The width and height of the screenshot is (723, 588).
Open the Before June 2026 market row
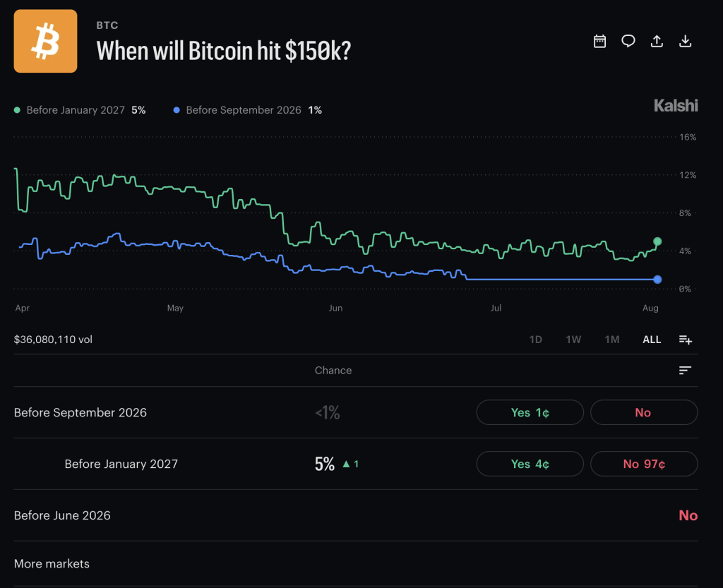click(x=356, y=515)
